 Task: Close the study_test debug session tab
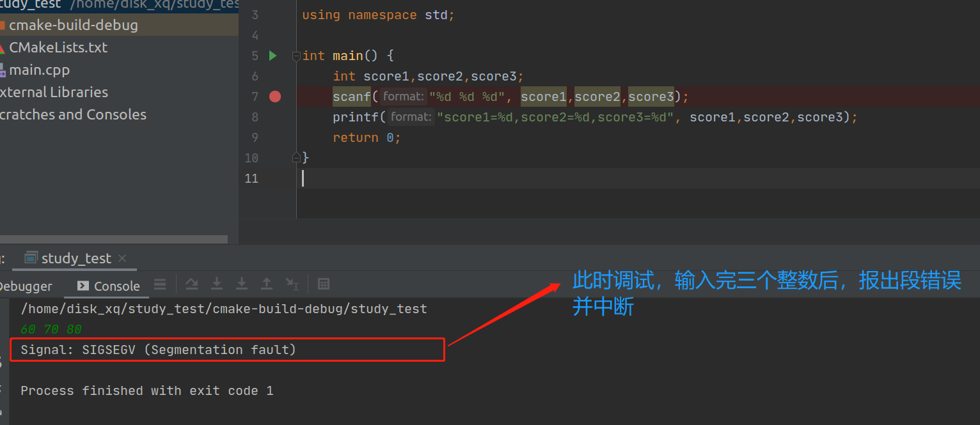click(x=122, y=258)
